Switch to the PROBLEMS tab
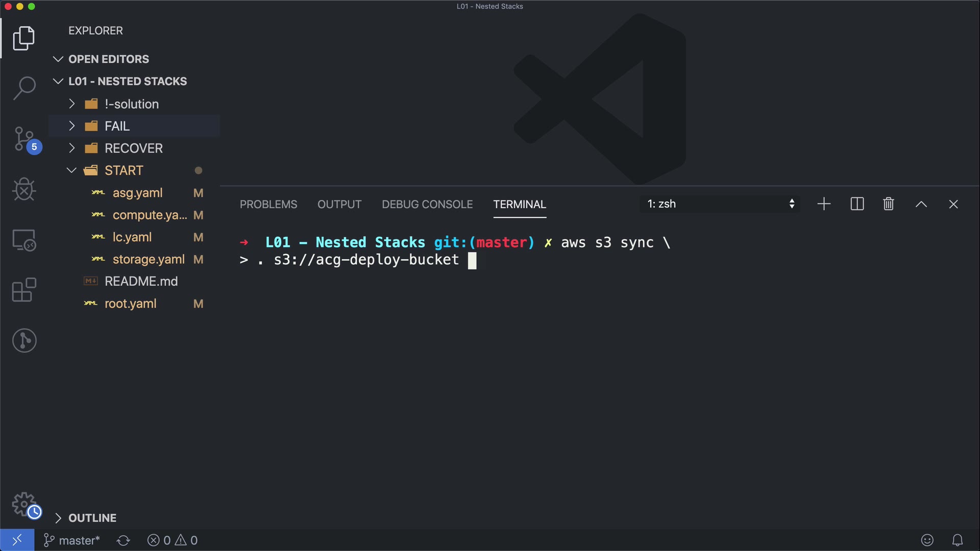 point(268,204)
